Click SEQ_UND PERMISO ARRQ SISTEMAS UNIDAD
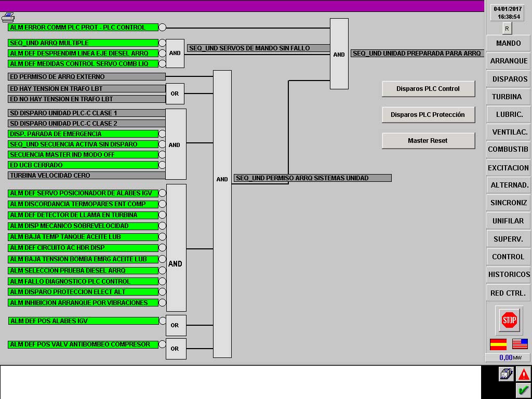 click(x=312, y=178)
